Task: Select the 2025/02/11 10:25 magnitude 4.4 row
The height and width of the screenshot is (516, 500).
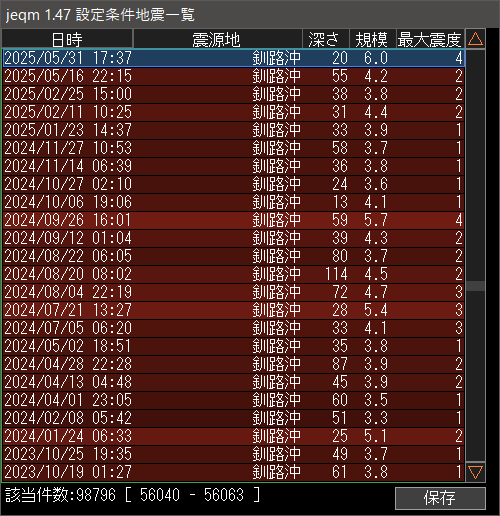Action: click(233, 112)
